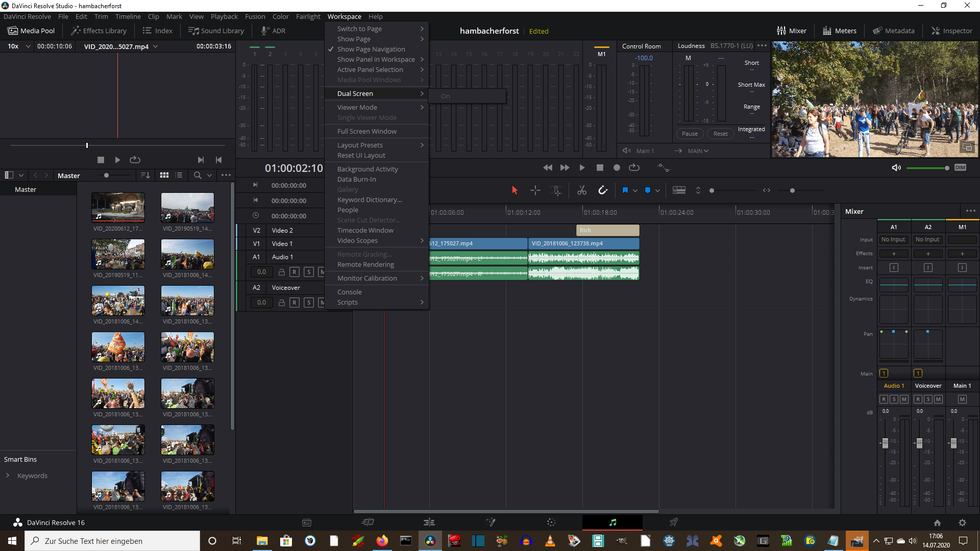Open the Dual Screen submenu

(376, 93)
